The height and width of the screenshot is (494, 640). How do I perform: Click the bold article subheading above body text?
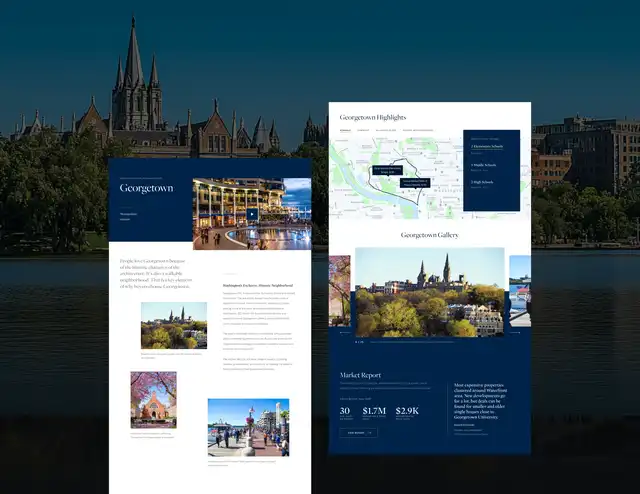tap(258, 285)
